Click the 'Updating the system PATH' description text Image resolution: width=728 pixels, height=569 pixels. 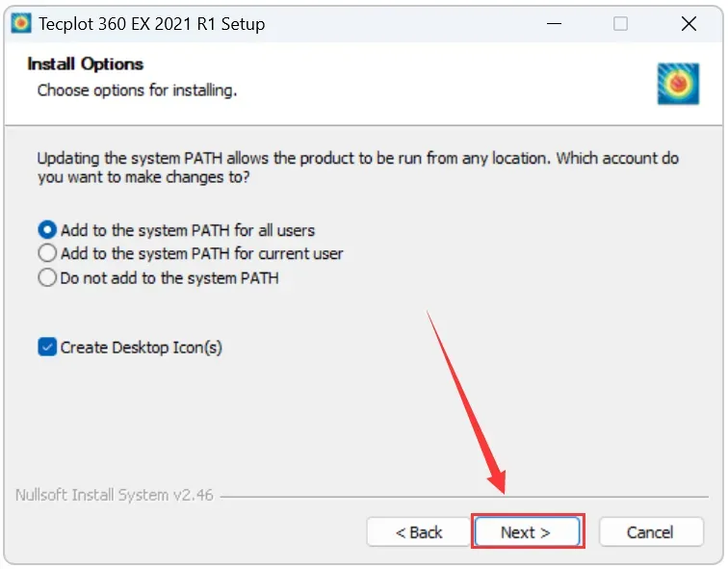[358, 168]
